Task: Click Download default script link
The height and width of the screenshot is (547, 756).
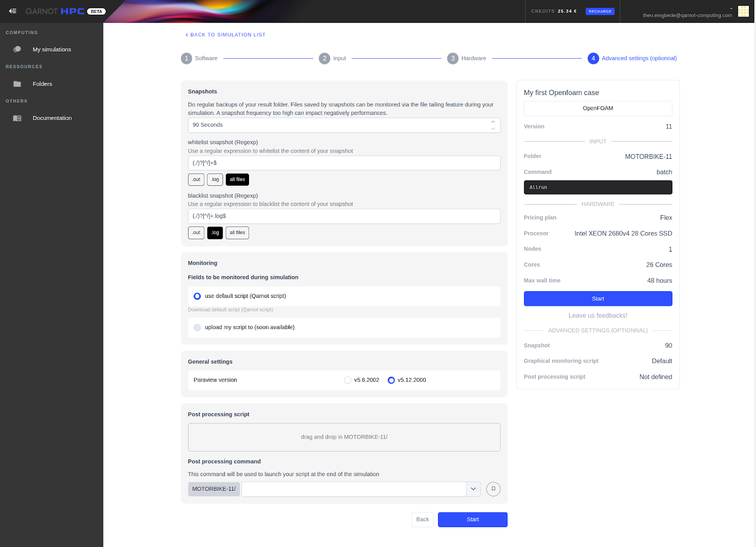Action: click(x=231, y=310)
